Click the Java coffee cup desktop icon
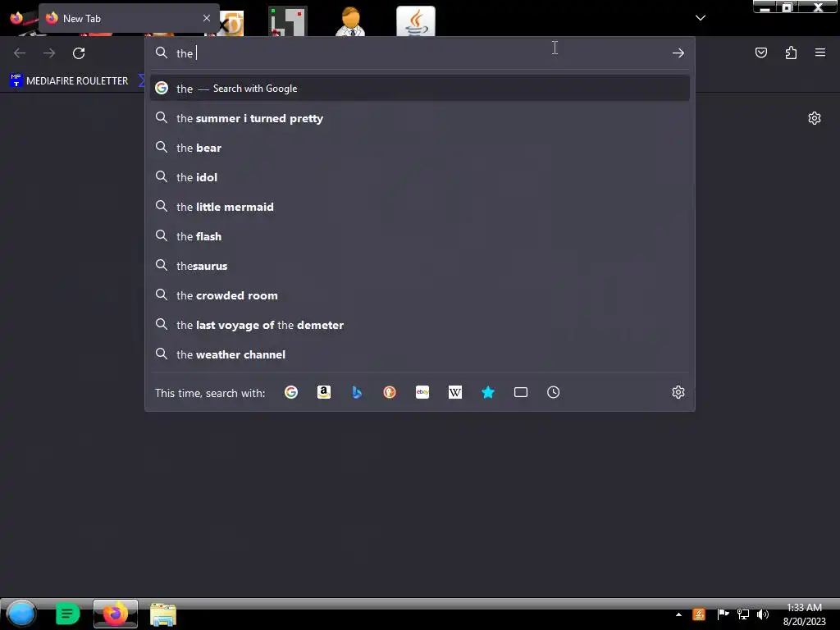The width and height of the screenshot is (840, 630). coord(416,21)
